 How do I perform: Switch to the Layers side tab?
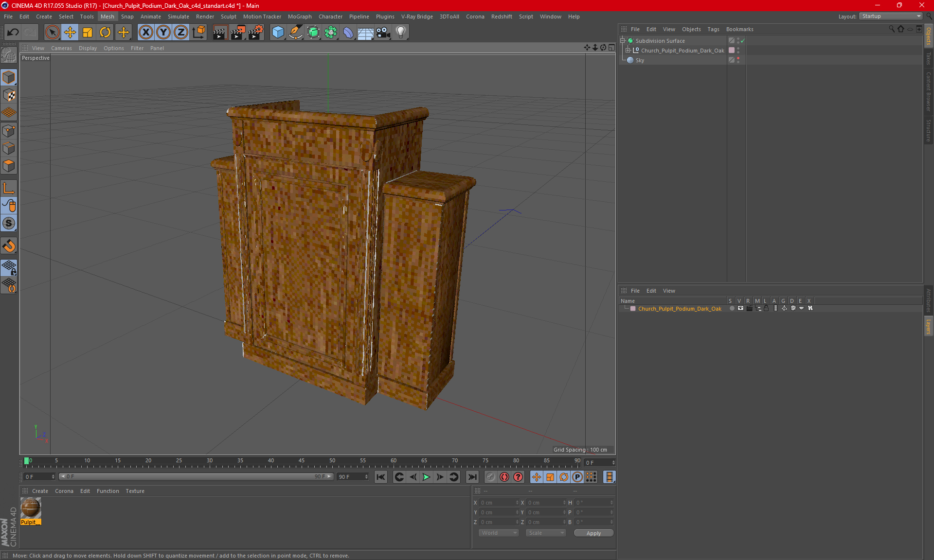coord(929,327)
